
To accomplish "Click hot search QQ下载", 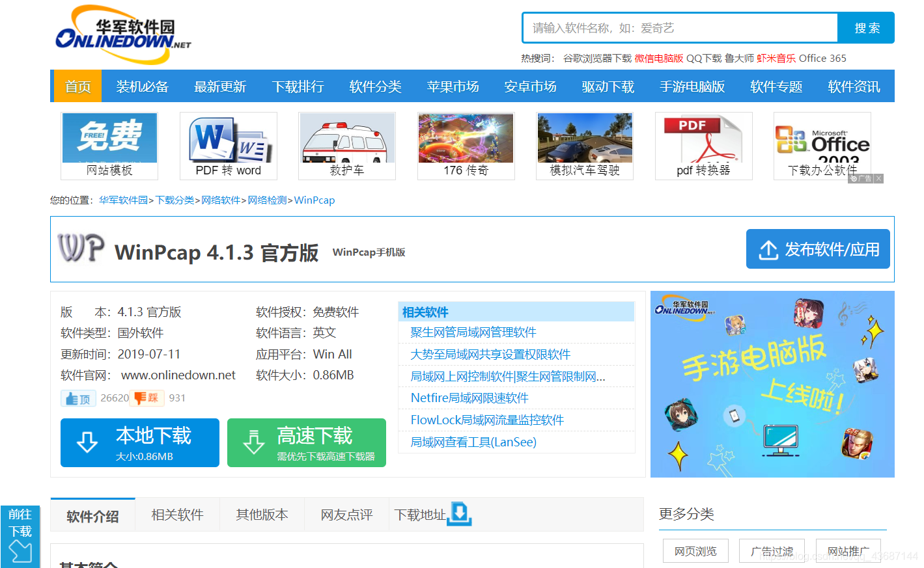I will coord(704,59).
